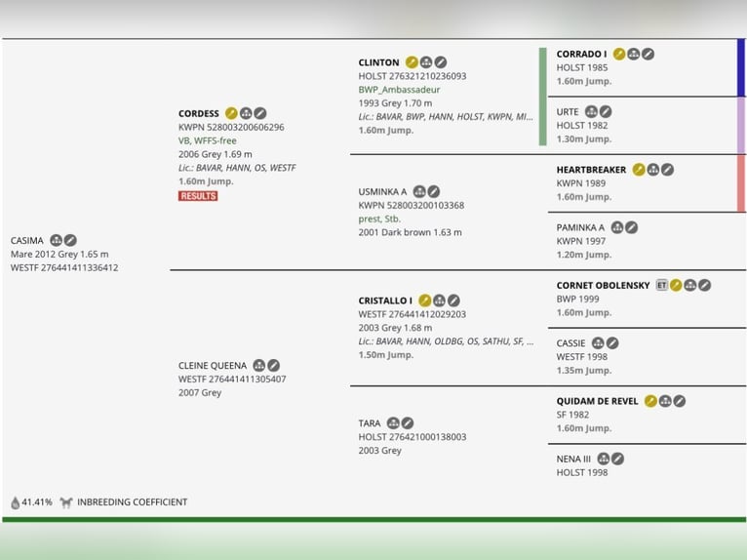This screenshot has width=747, height=560.
Task: Open the pedigree tree icon beside Nena III
Action: (604, 459)
